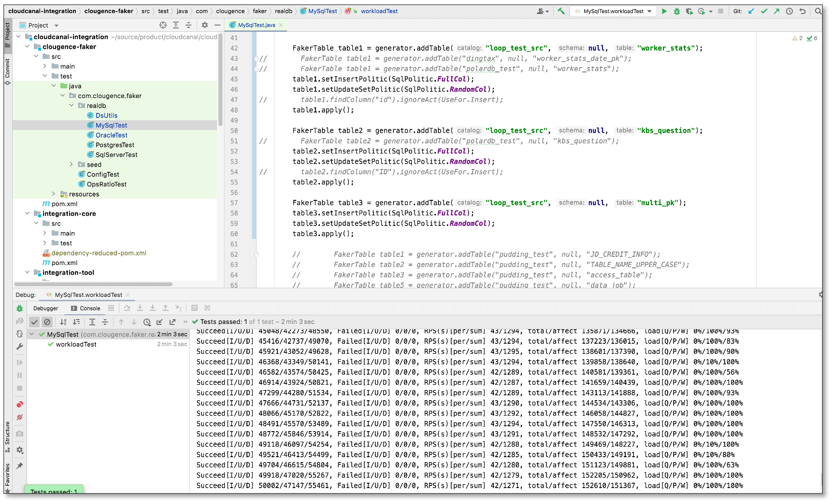Open Search Everywhere magnifier icon

pos(818,11)
